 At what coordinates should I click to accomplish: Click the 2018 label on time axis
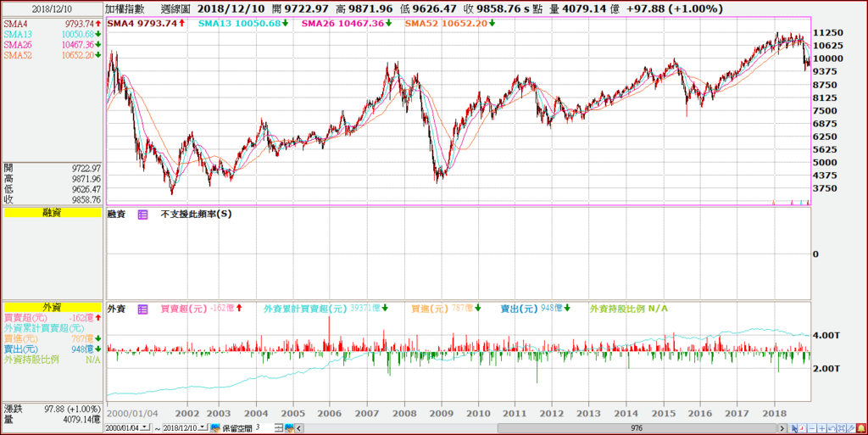pyautogui.click(x=775, y=414)
